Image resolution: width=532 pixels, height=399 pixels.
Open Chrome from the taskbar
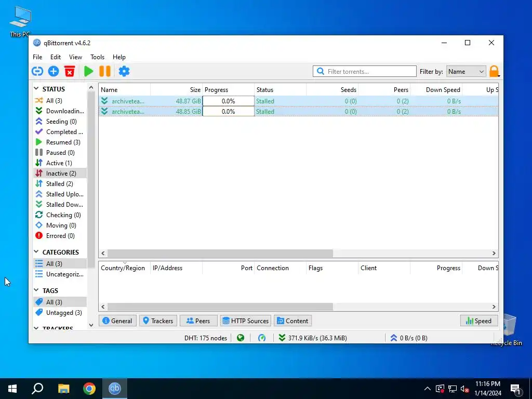click(x=89, y=389)
